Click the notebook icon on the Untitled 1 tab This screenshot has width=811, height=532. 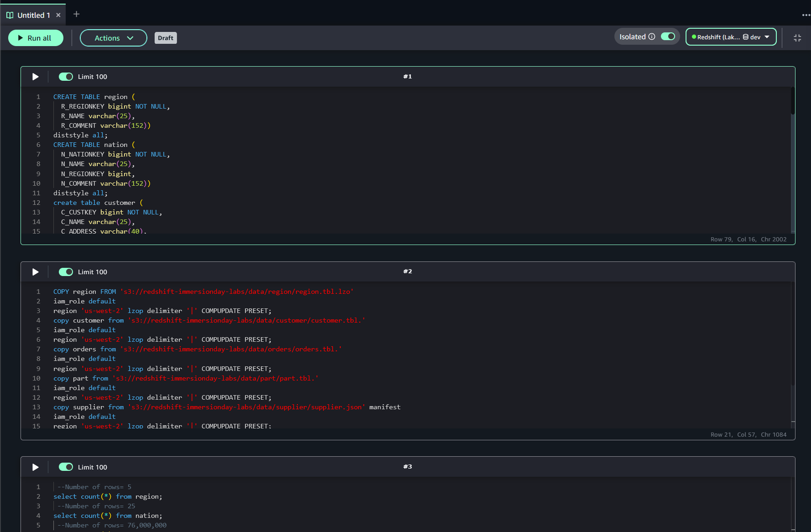pos(10,15)
